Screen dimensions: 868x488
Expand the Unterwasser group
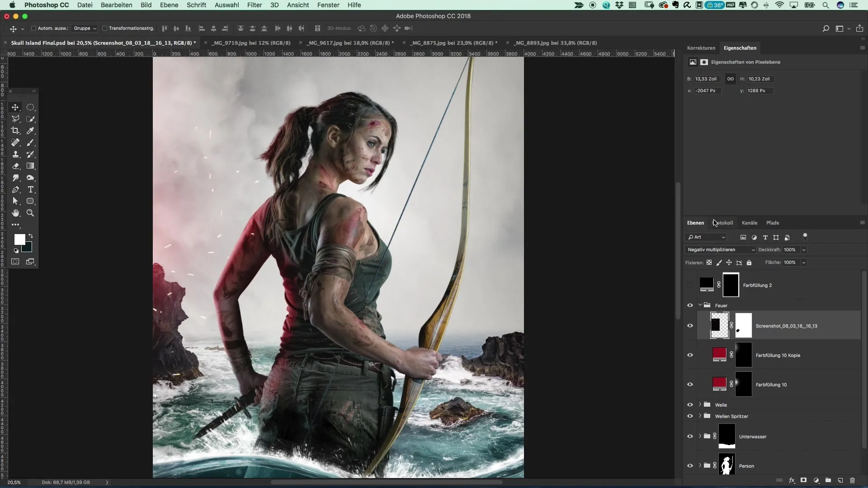click(700, 436)
